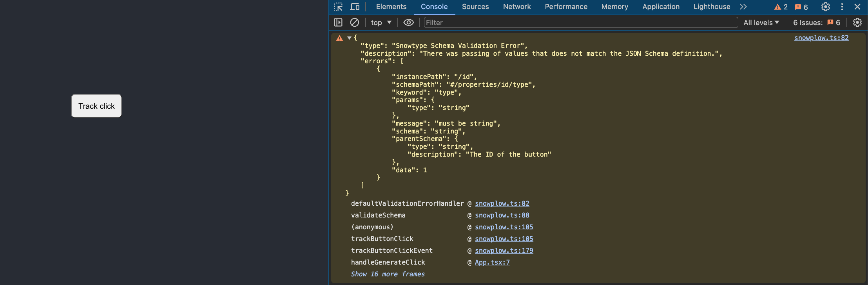Viewport: 868px width, 285px height.
Task: Open the 6 Issues link in console toolbar
Action: [x=817, y=23]
